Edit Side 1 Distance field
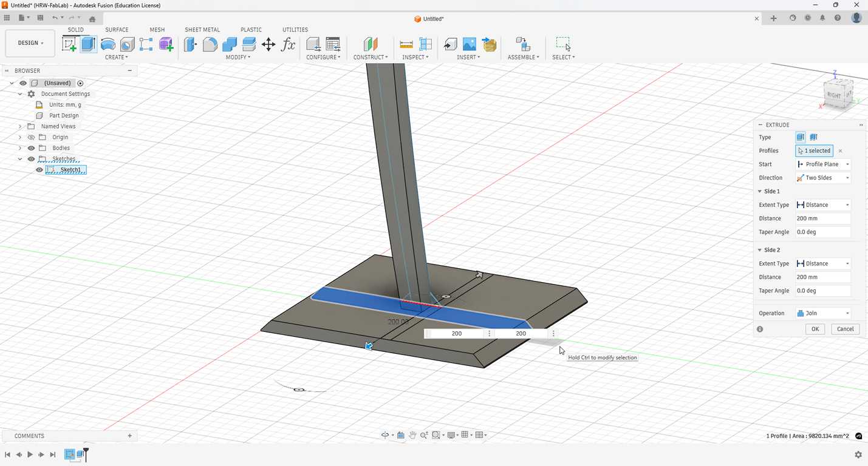This screenshot has width=868, height=466. (823, 218)
